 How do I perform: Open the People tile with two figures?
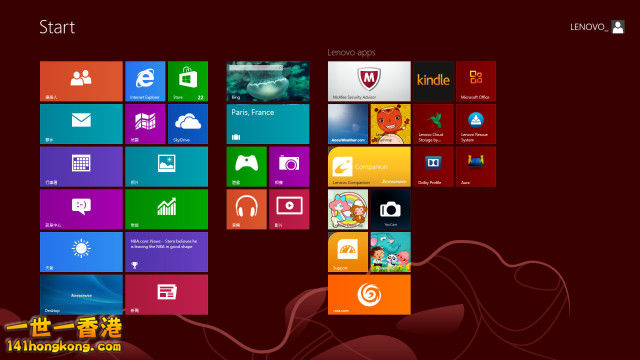(81, 81)
